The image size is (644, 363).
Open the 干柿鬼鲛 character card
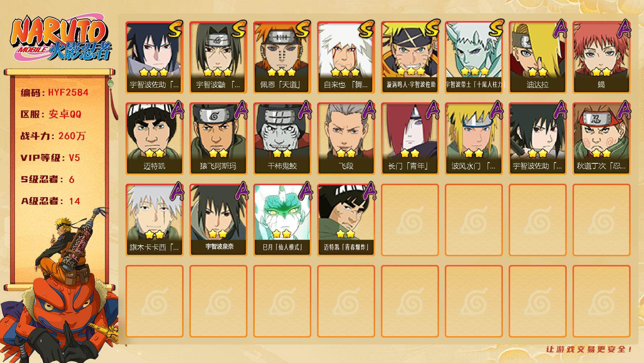(x=282, y=139)
